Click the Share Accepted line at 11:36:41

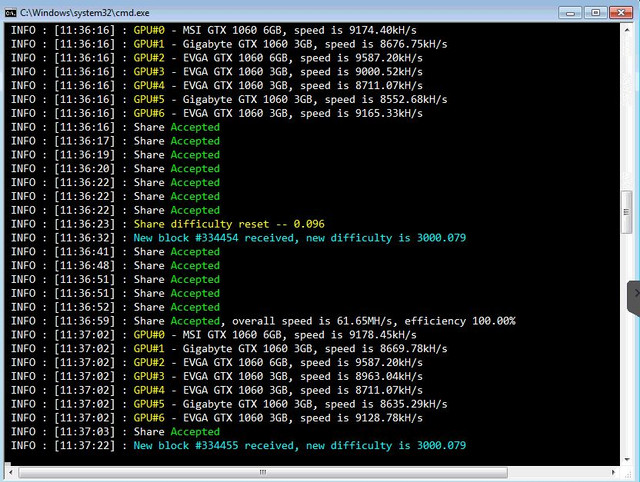pos(116,252)
